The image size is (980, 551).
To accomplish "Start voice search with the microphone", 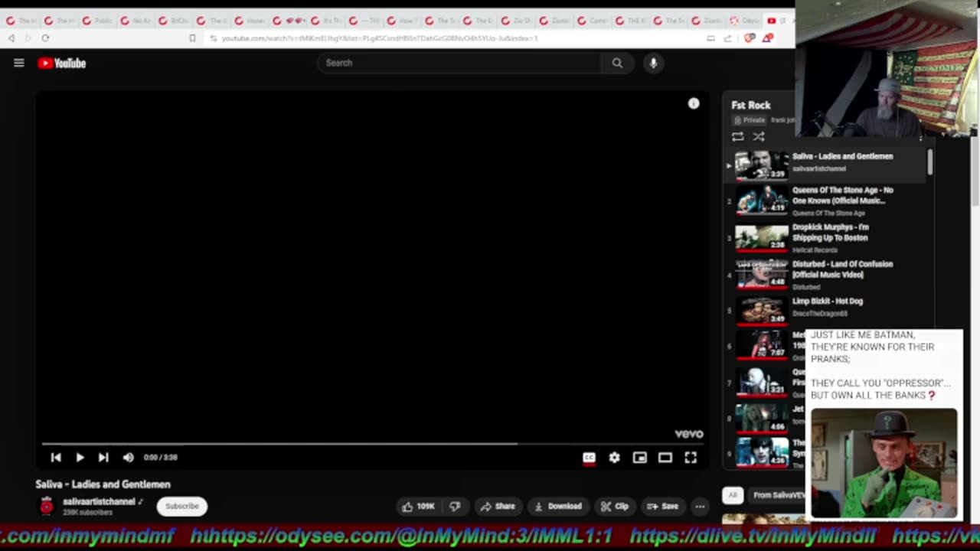I will click(x=653, y=63).
